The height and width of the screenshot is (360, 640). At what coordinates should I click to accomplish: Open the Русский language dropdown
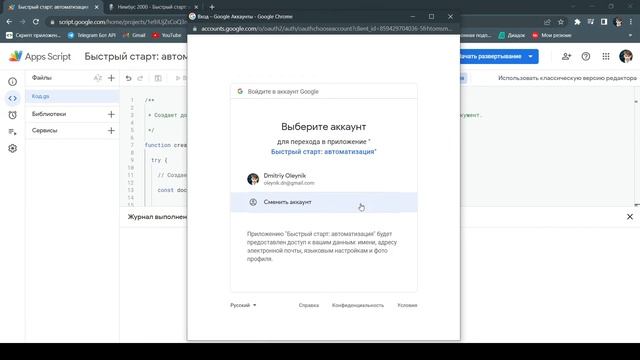click(x=243, y=305)
